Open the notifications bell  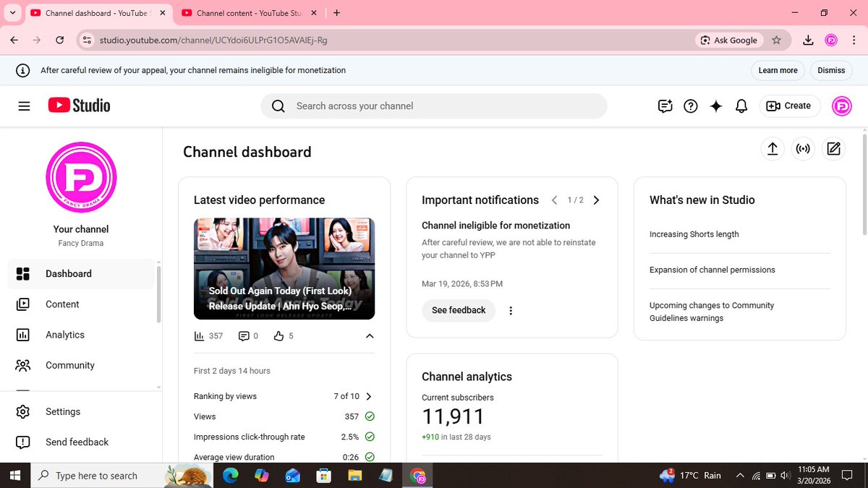point(741,106)
